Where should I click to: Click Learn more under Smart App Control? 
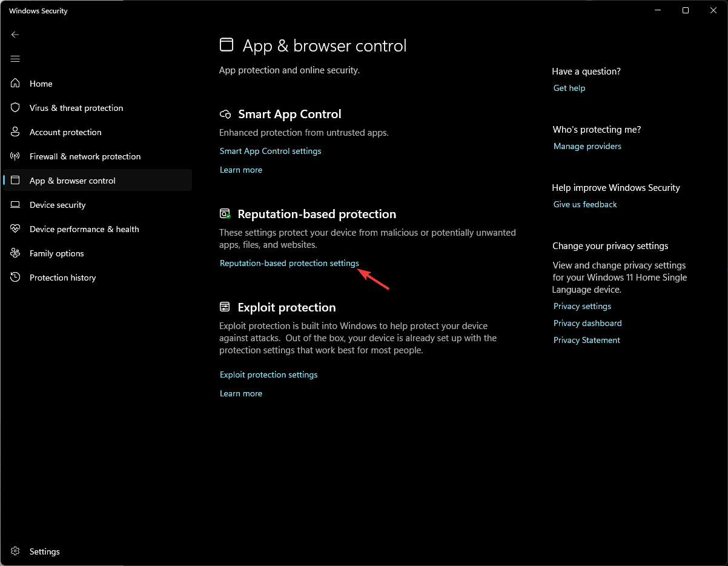click(241, 170)
